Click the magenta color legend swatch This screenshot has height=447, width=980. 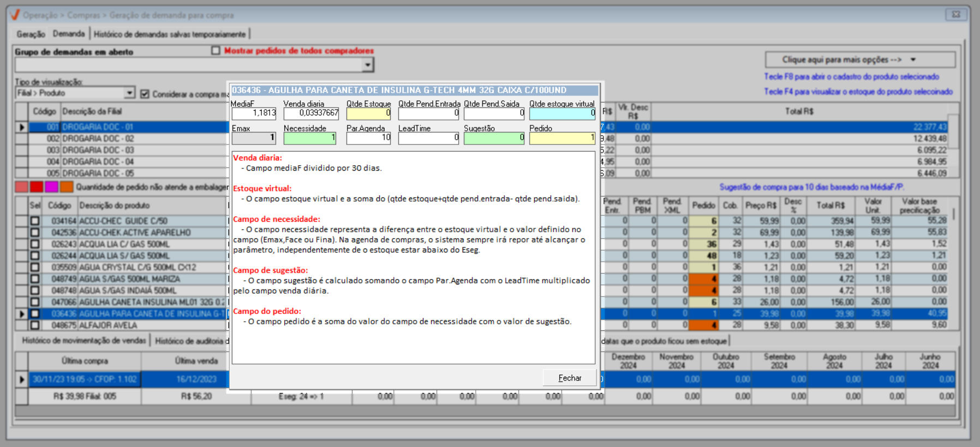(51, 187)
